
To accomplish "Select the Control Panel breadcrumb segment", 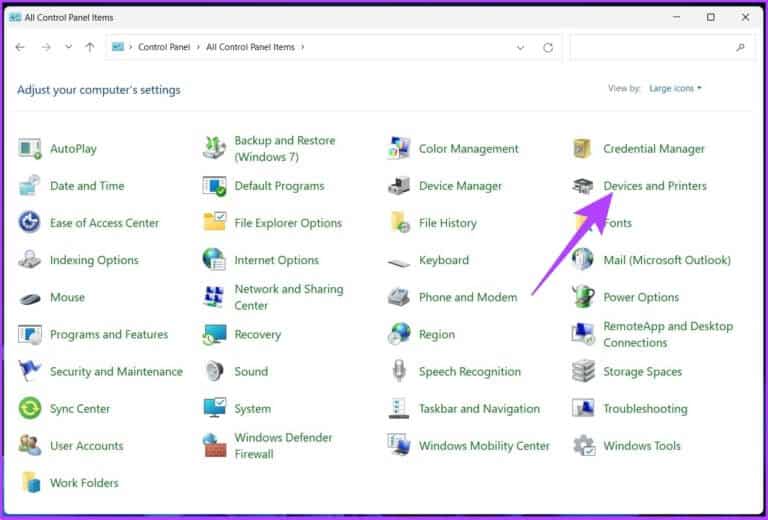I will click(164, 47).
